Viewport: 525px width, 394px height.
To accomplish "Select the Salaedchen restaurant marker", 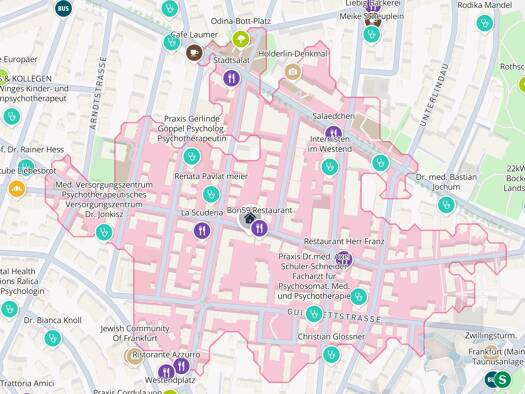I will coord(333,132).
